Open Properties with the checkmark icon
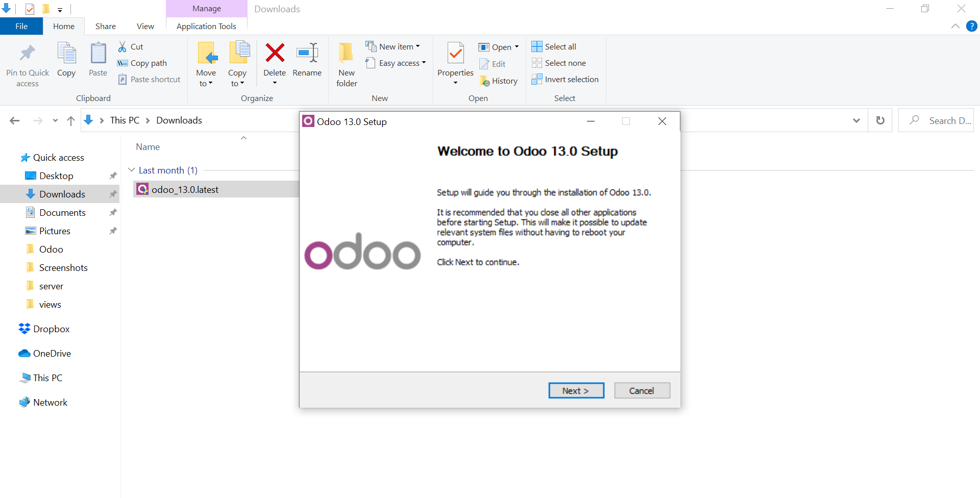This screenshot has height=498, width=980. [x=455, y=54]
